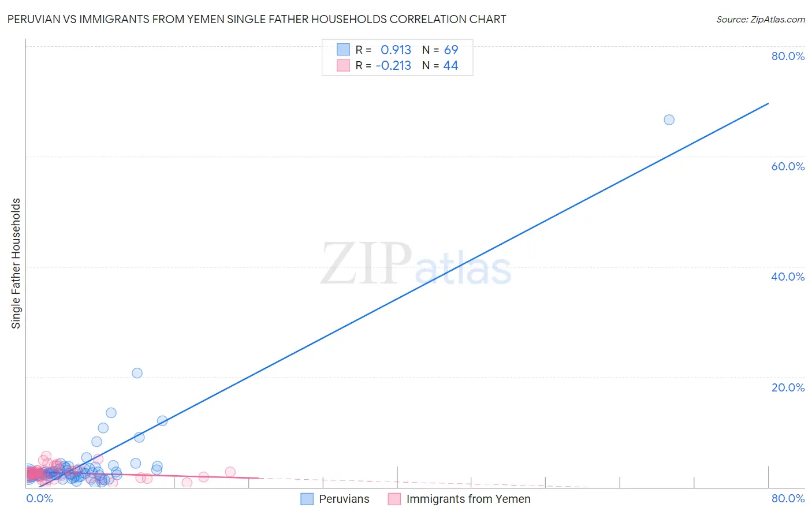Click the N = 44 correlation value
Screen dimensions: 812x515
[x=440, y=65]
